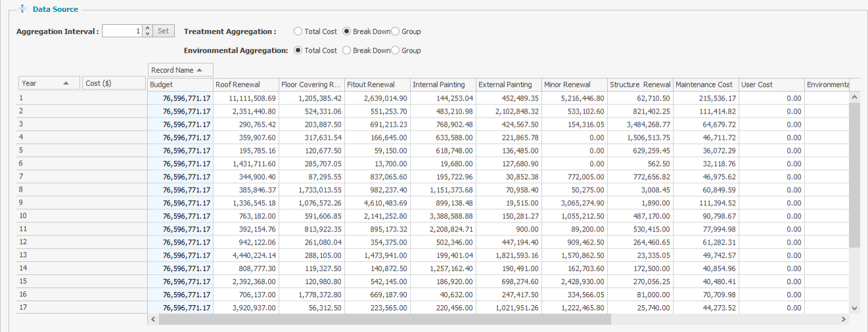Click the vertical scrollbar up arrow

(854, 97)
